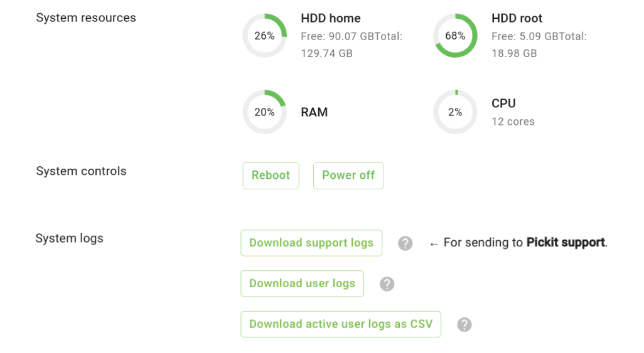Select the CPU 2% circular gauge
This screenshot has width=644, height=353.
455,112
